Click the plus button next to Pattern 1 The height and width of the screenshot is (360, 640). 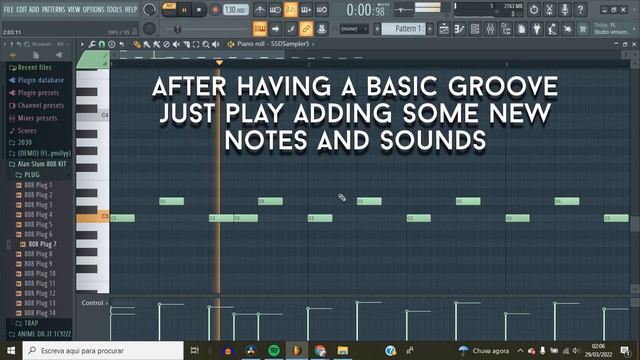[x=430, y=29]
